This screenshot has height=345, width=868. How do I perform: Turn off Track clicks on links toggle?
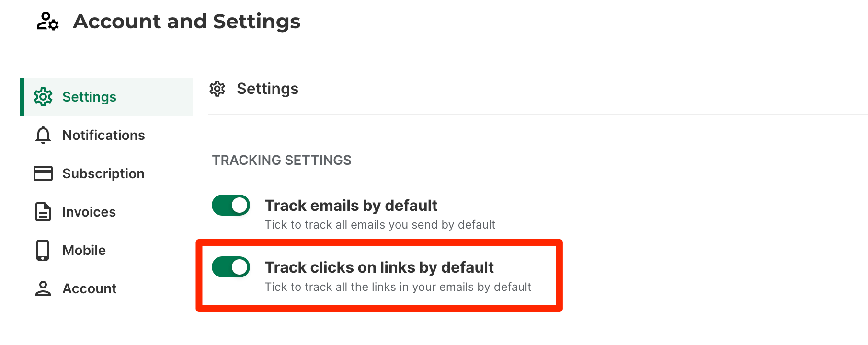point(231,267)
